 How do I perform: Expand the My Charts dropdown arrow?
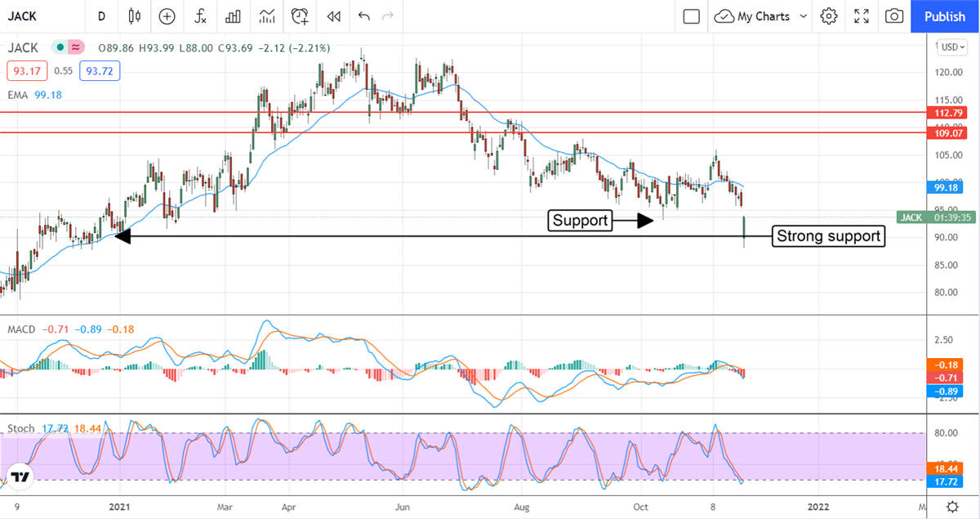(x=804, y=16)
